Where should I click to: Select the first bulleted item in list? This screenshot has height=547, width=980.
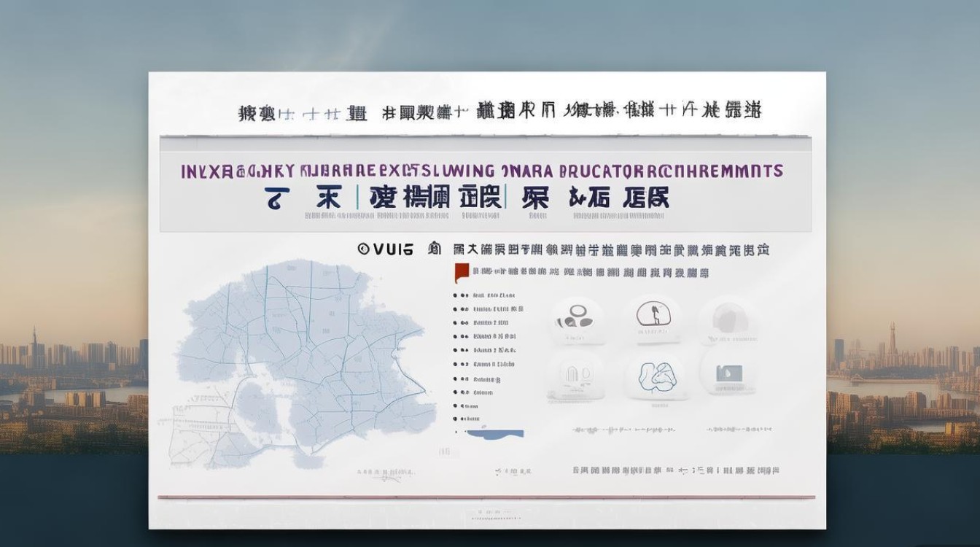[486, 295]
